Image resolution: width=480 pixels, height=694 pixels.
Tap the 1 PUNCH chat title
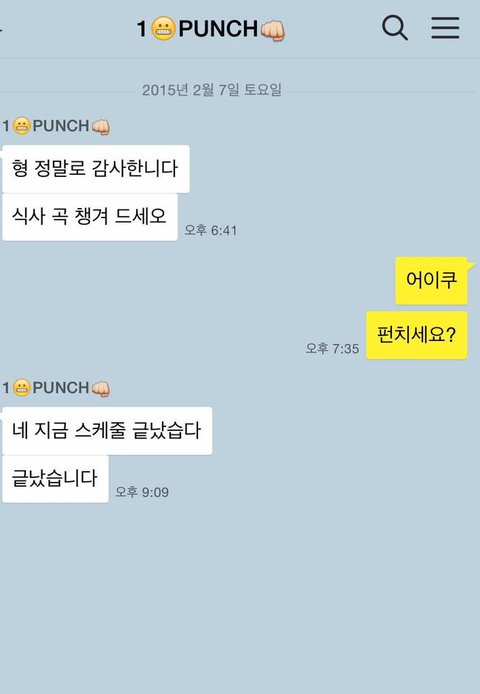point(211,29)
